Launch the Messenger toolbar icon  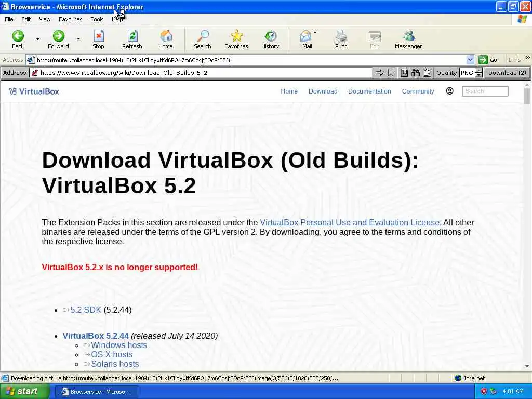[408, 36]
